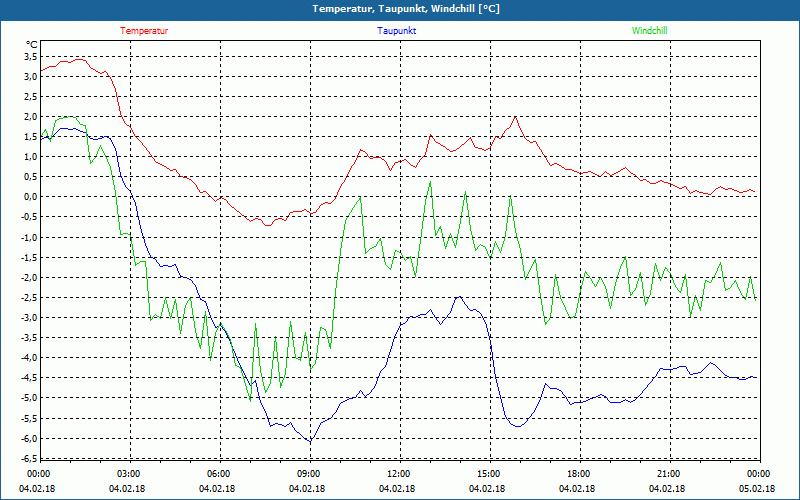Click the -1,5 value on the y-axis
Image resolution: width=800 pixels, height=500 pixels.
30,258
